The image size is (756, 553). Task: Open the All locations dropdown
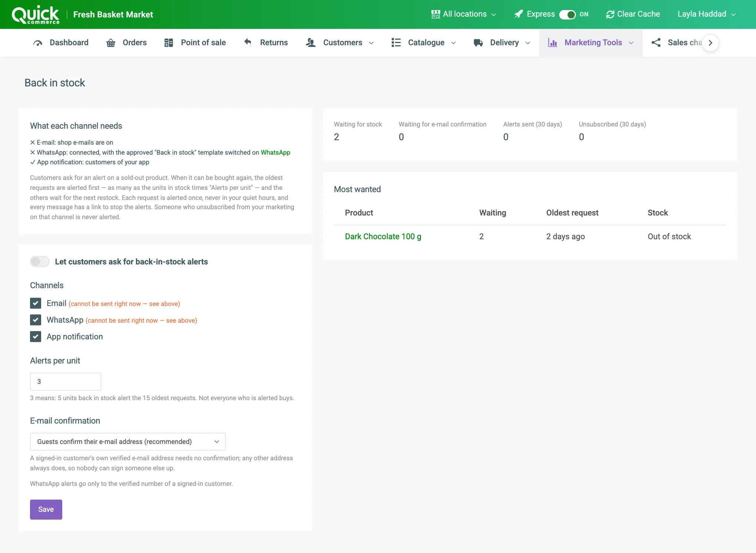[464, 14]
